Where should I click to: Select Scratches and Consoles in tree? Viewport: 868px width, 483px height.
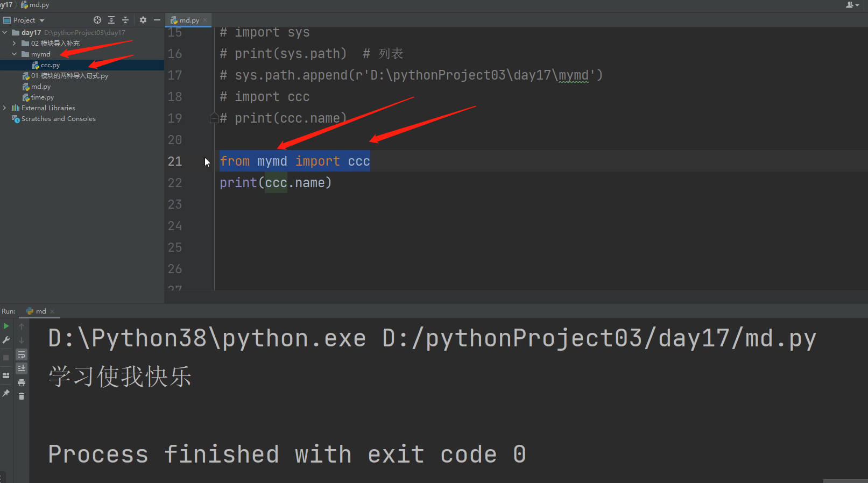click(x=58, y=119)
